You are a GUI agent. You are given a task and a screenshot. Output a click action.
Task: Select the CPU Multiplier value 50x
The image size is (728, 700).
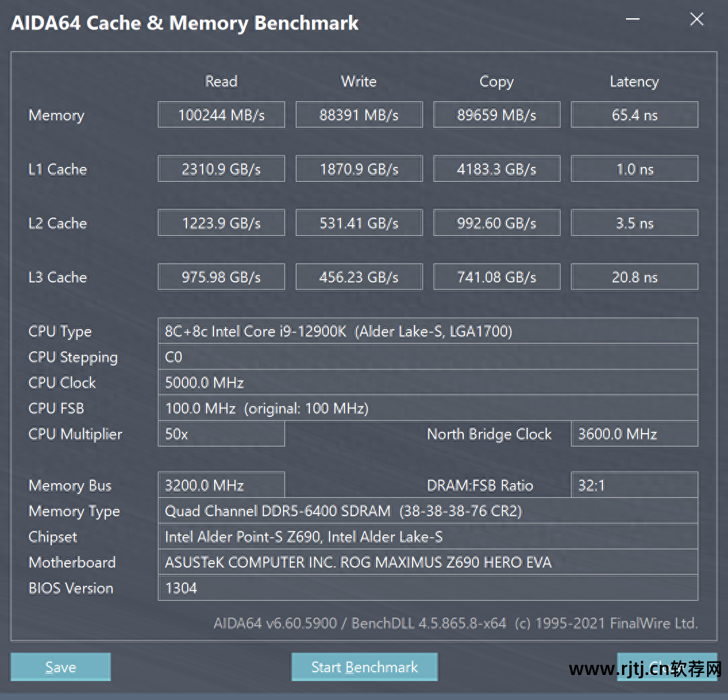point(222,434)
